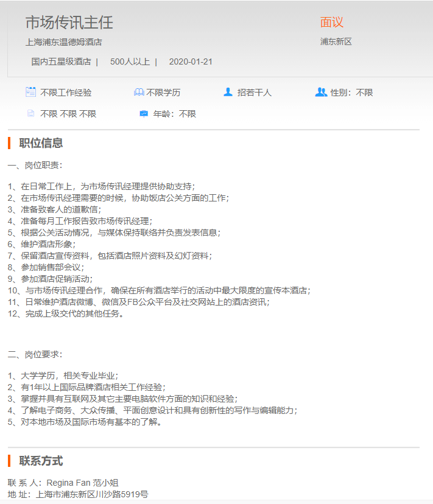Click the calendar icon beside 不限工作经验
Screen dimensions: 433x504
tap(30, 92)
